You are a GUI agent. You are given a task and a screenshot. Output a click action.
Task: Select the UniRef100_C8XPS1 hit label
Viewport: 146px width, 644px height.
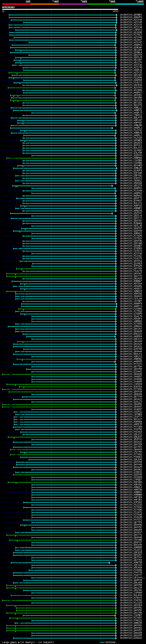pos(131,412)
